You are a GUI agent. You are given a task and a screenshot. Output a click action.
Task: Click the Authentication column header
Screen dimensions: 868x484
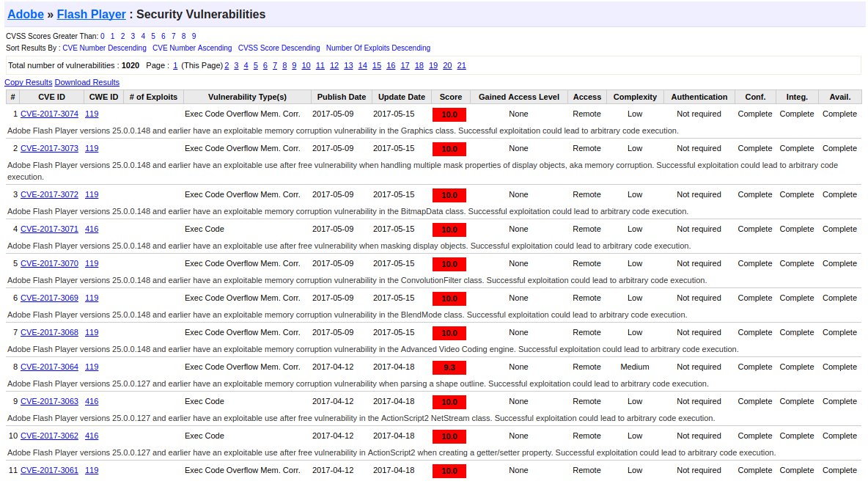699,97
